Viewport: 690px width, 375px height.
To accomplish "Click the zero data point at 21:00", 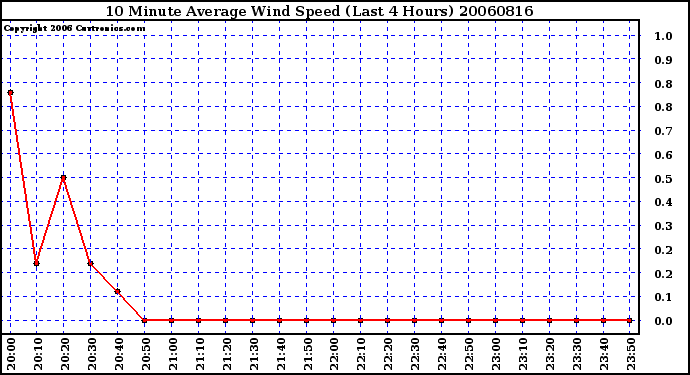I will click(172, 320).
